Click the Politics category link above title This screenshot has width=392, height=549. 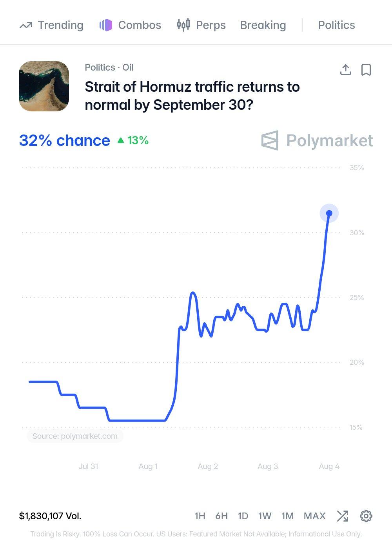[x=100, y=67]
